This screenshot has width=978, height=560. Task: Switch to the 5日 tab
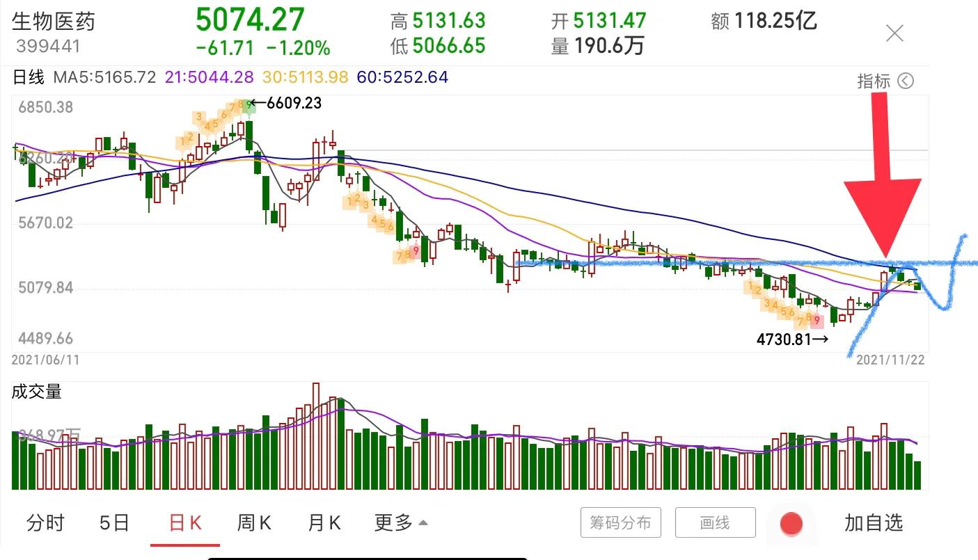point(114,523)
